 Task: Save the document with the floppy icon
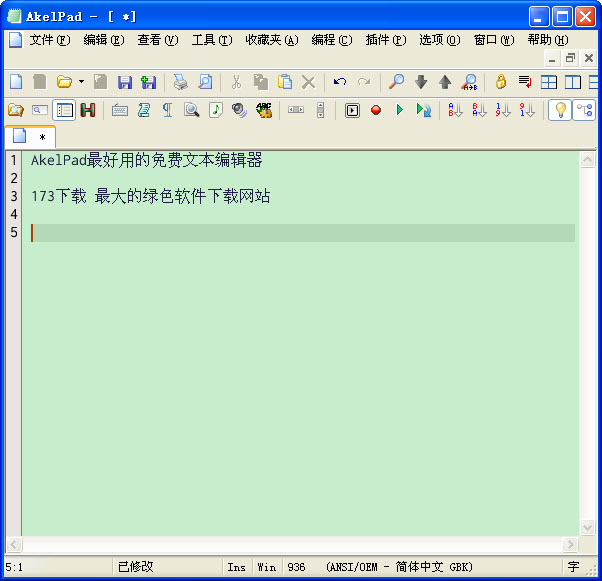tap(125, 82)
